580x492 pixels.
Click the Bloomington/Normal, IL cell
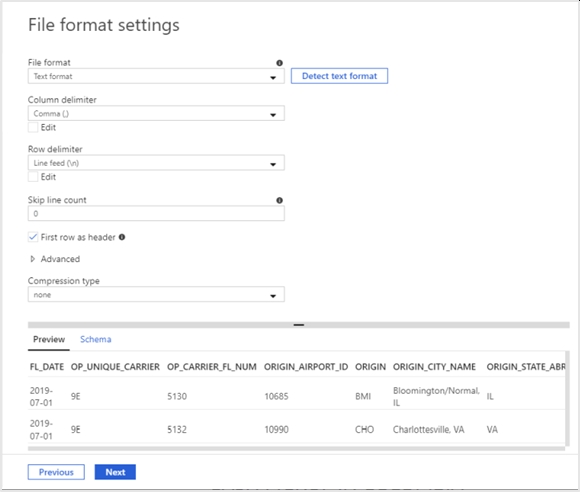(x=436, y=396)
